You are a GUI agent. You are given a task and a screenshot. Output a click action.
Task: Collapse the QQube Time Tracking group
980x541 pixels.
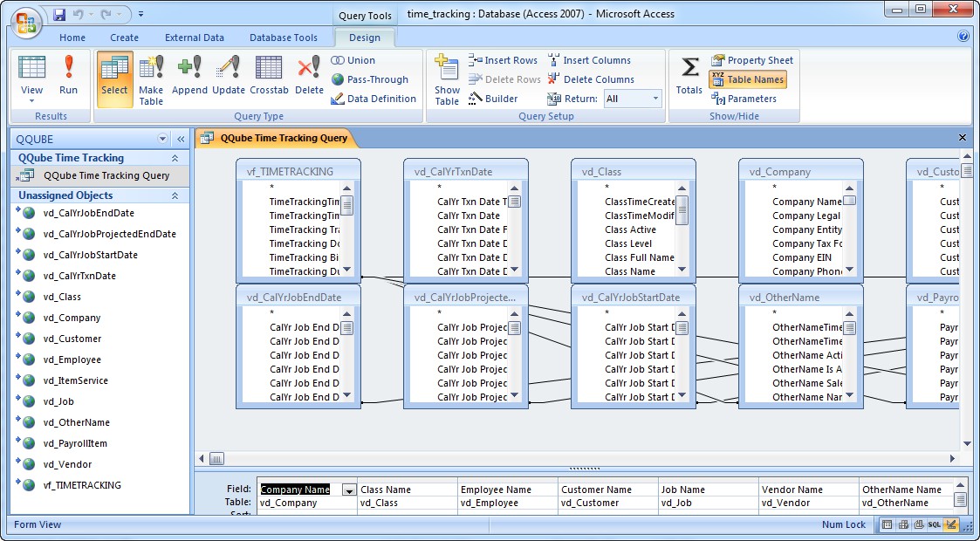pyautogui.click(x=175, y=158)
